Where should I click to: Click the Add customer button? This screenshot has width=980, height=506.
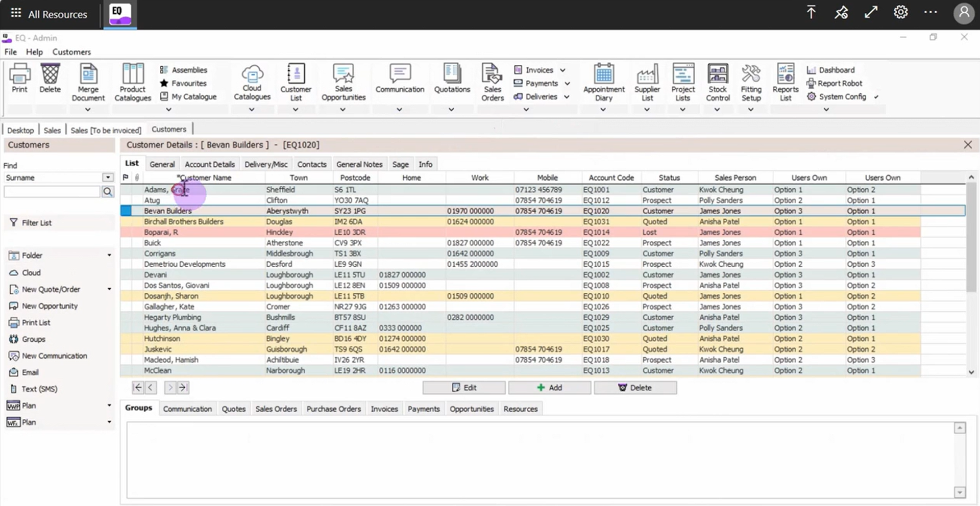[550, 388]
